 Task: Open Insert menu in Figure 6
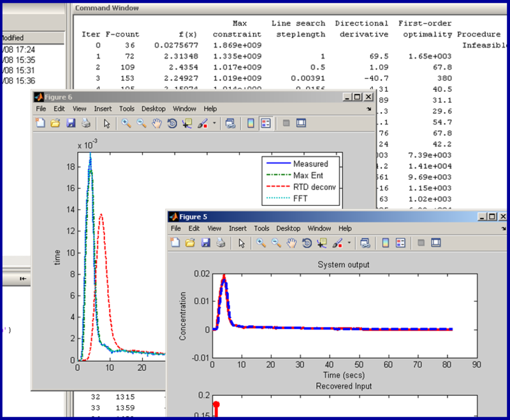pos(103,108)
